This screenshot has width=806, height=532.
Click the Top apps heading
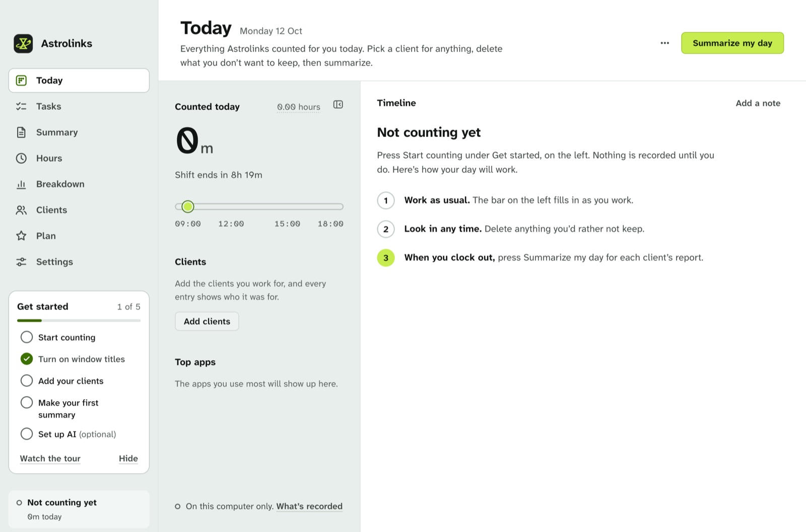[195, 362]
